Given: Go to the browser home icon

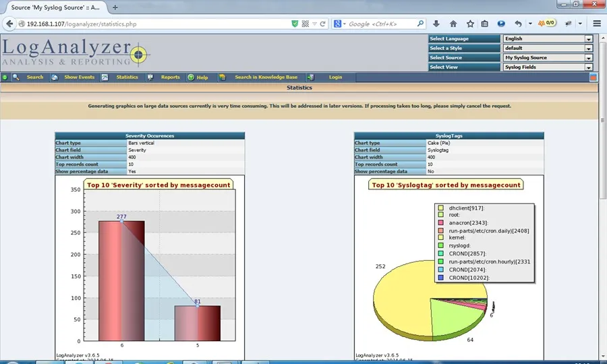Looking at the screenshot, I should coord(453,24).
